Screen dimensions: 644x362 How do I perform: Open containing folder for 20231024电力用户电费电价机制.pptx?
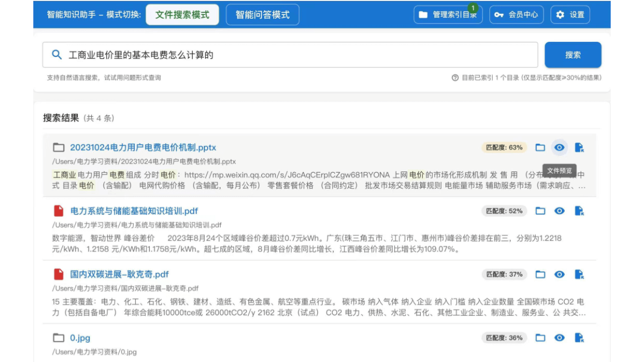point(540,147)
